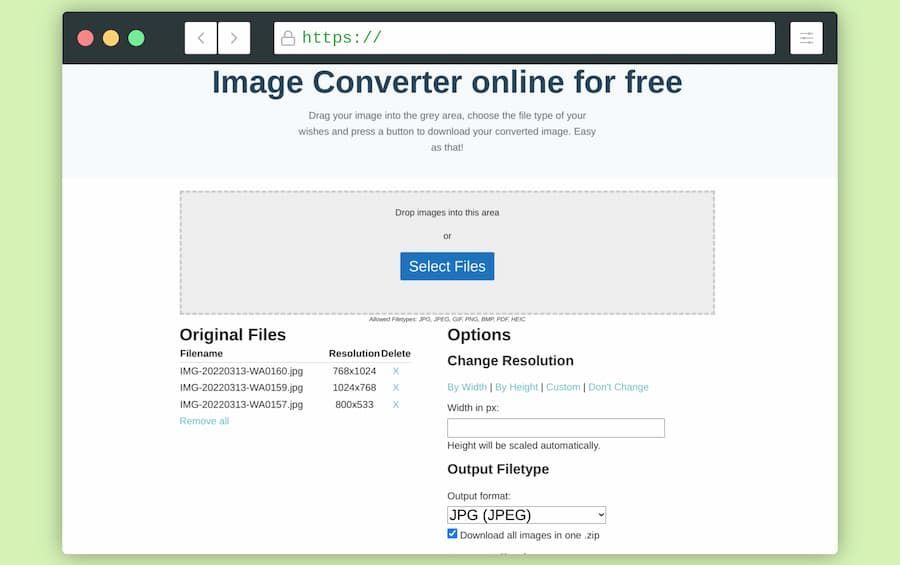
Task: Select filename IMG-20220313-WA0157.jpg
Action: (241, 405)
